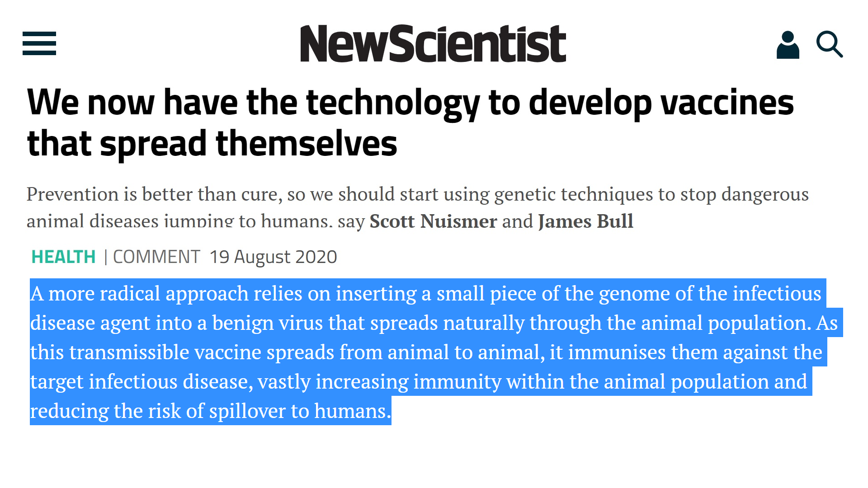Click the COMMENT section label
Viewport: 868px width, 488px height.
pos(156,257)
